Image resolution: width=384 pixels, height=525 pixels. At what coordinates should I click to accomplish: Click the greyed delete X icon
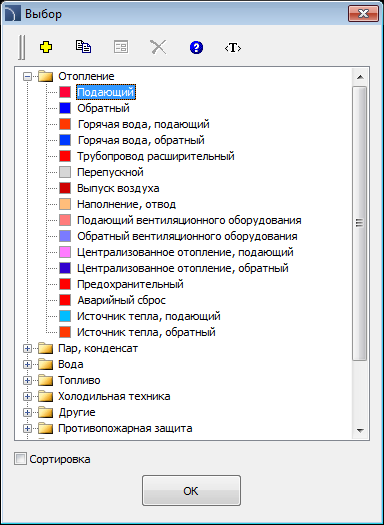point(158,48)
